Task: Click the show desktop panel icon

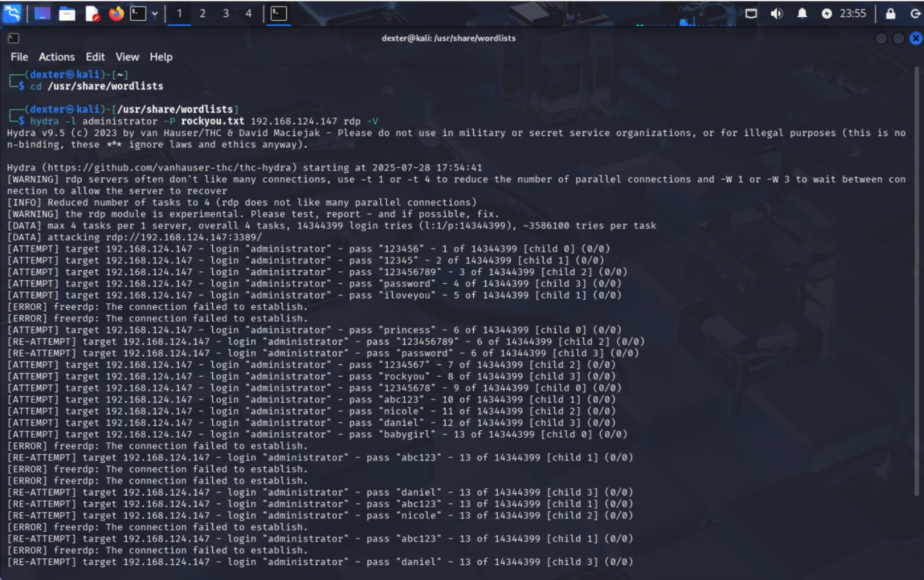Action: click(42, 14)
